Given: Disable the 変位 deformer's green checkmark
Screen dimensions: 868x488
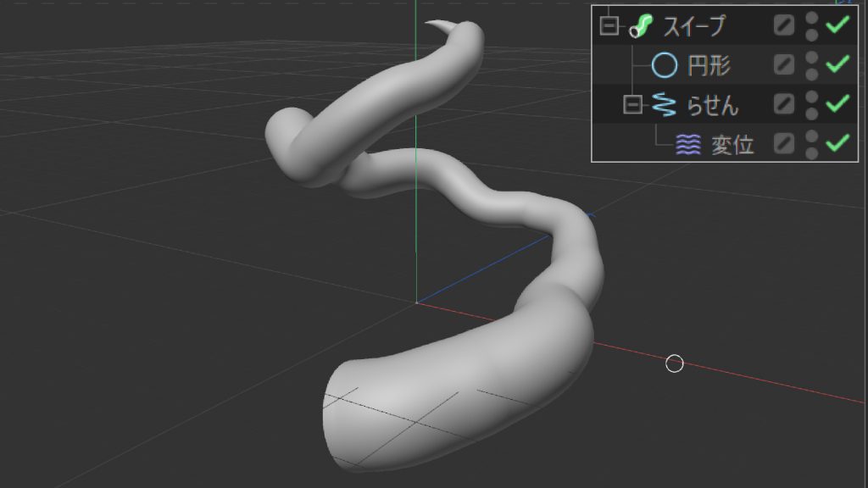Looking at the screenshot, I should [837, 144].
